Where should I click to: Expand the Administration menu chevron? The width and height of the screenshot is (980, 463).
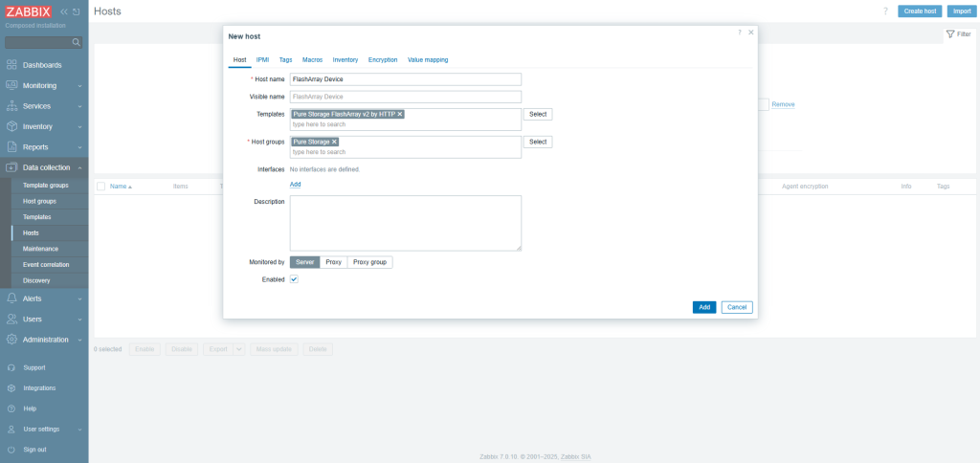79,341
